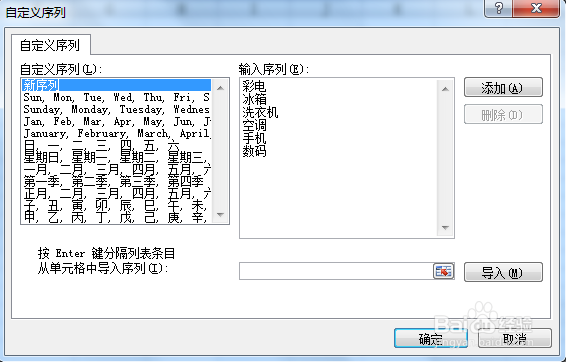Viewport: 566px width, 362px height.
Task: Select the 子, 丑, 寅, 卯 list entry
Action: [x=116, y=205]
